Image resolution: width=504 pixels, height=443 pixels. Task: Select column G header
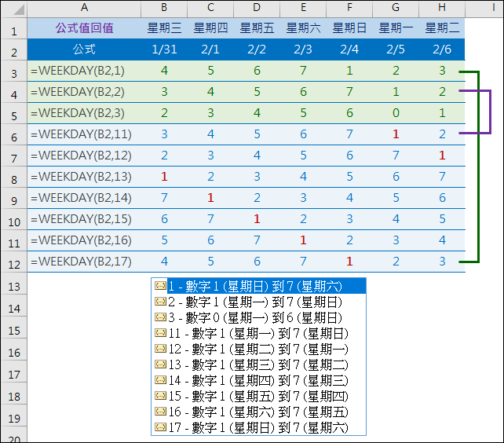pos(396,8)
